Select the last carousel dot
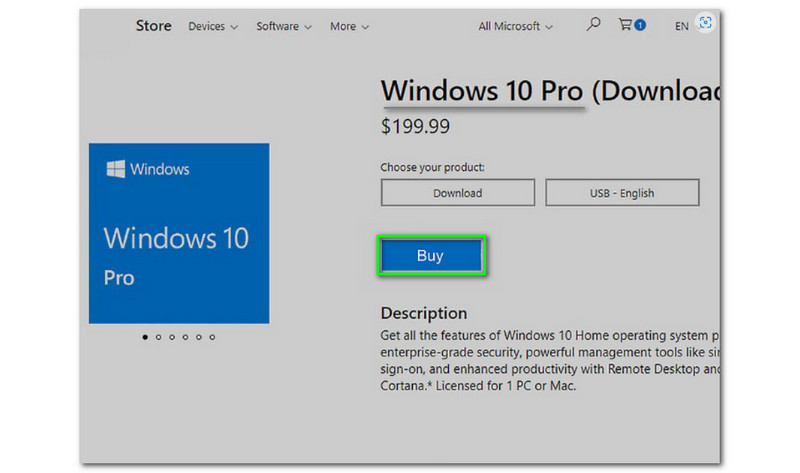The height and width of the screenshot is (473, 800). pyautogui.click(x=212, y=337)
